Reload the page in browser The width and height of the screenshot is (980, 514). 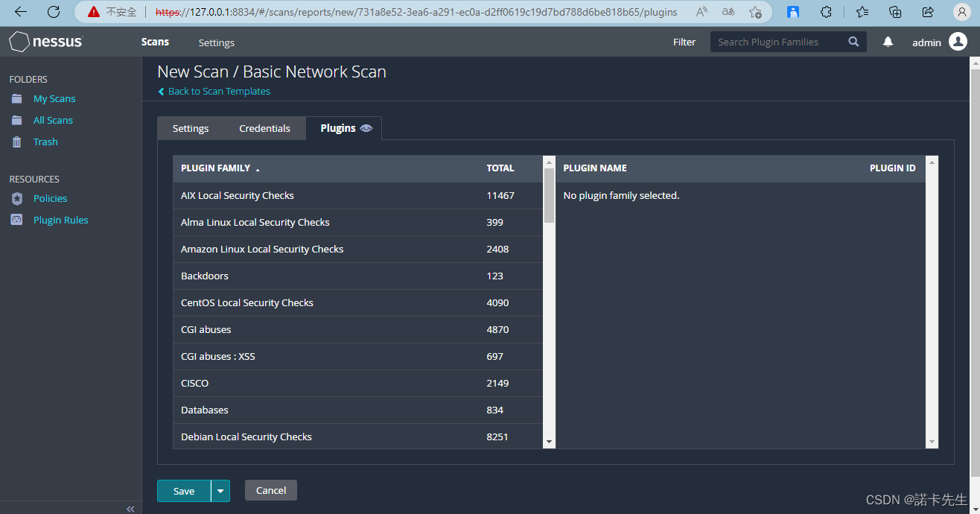coord(54,12)
